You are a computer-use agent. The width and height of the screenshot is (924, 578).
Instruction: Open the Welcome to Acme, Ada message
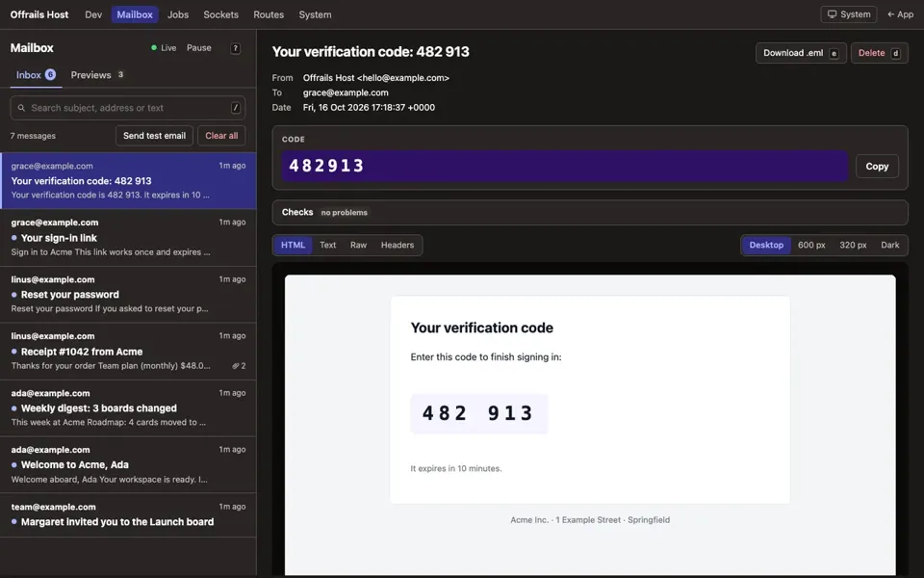tap(128, 464)
